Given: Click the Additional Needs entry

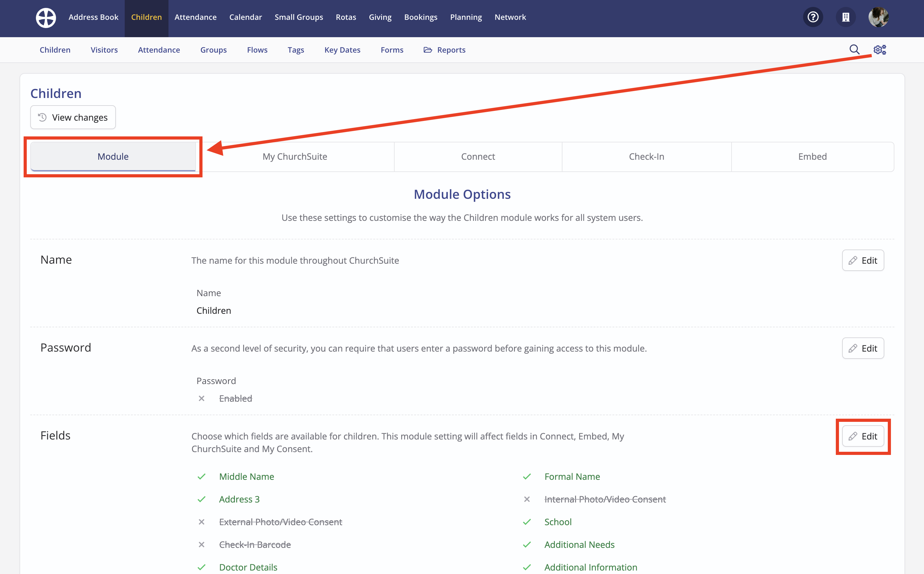Looking at the screenshot, I should coord(579,544).
